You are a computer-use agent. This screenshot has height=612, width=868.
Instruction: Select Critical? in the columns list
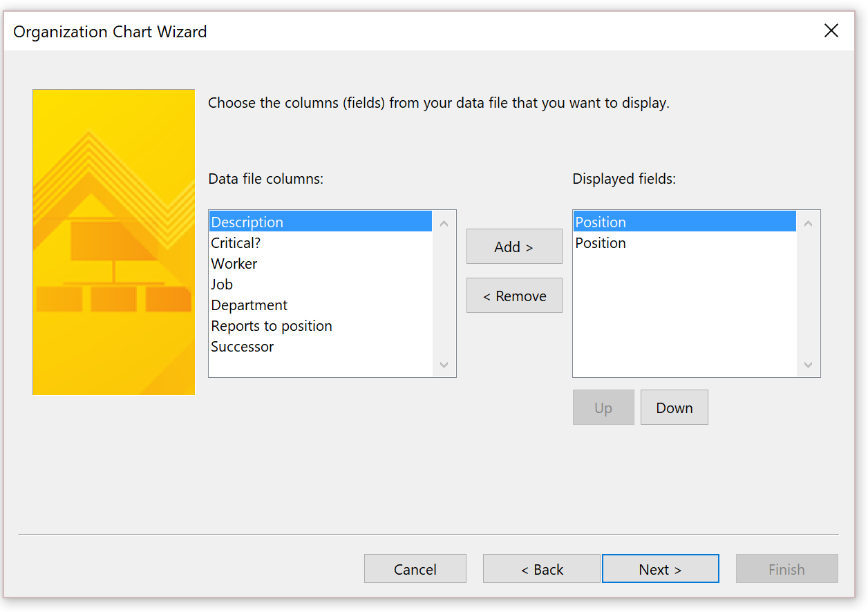(321, 242)
